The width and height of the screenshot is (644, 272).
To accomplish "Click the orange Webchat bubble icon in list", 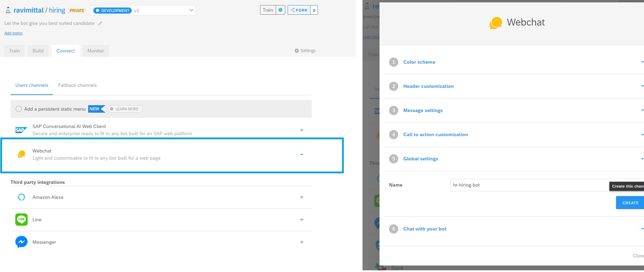I will 21,155.
